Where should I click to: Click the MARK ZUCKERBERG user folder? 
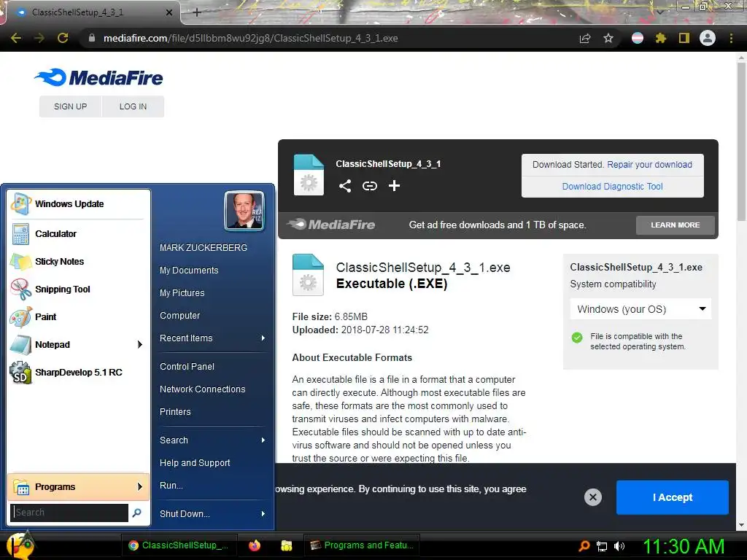204,248
